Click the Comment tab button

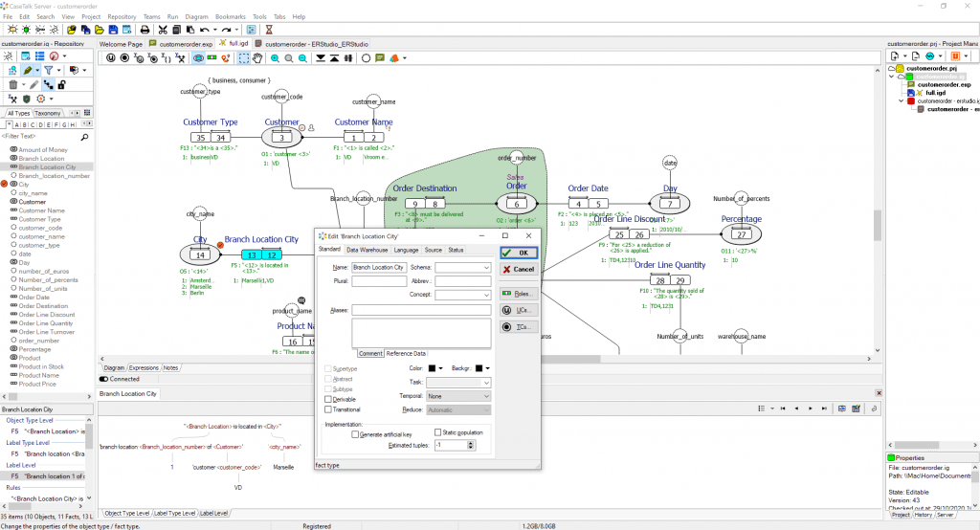click(370, 353)
